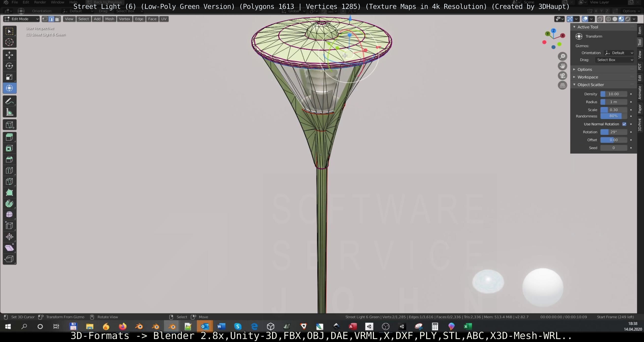Open Firefox from the taskbar

click(x=122, y=326)
